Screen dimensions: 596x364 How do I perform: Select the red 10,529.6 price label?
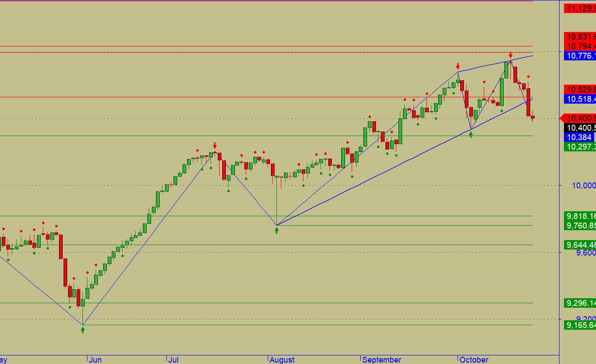(581, 89)
